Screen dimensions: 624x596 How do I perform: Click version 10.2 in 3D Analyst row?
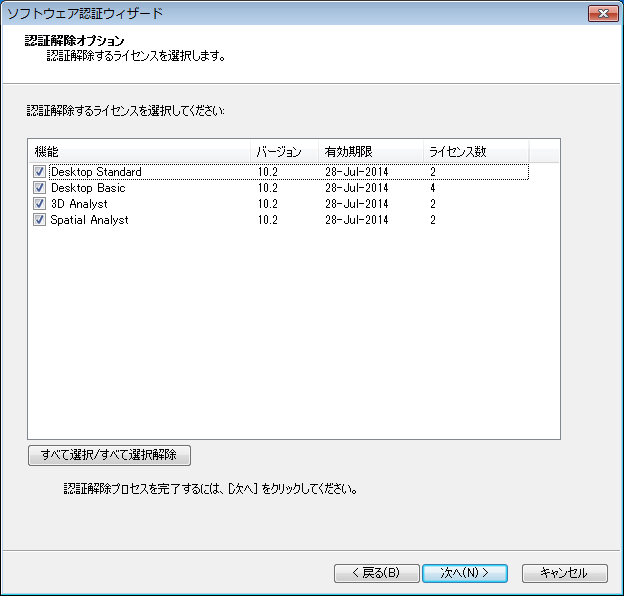click(x=267, y=204)
